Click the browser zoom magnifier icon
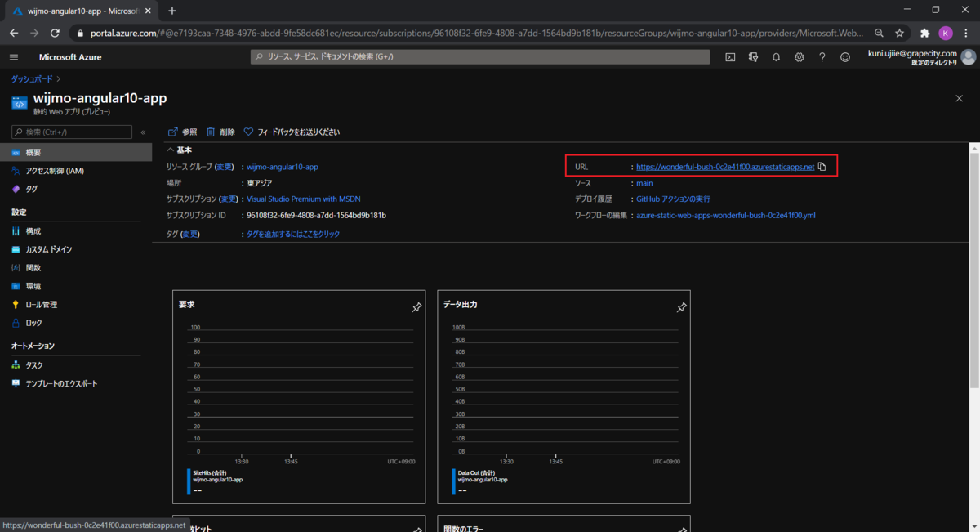Image resolution: width=980 pixels, height=532 pixels. pos(879,34)
